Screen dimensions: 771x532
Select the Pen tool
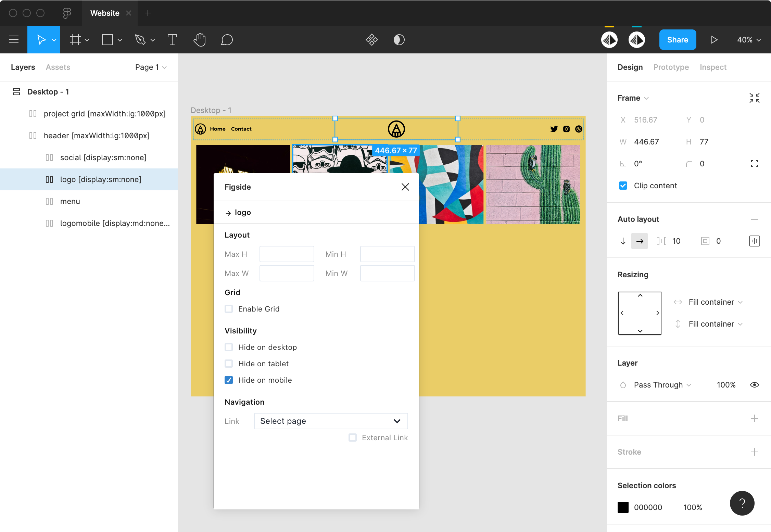tap(140, 40)
